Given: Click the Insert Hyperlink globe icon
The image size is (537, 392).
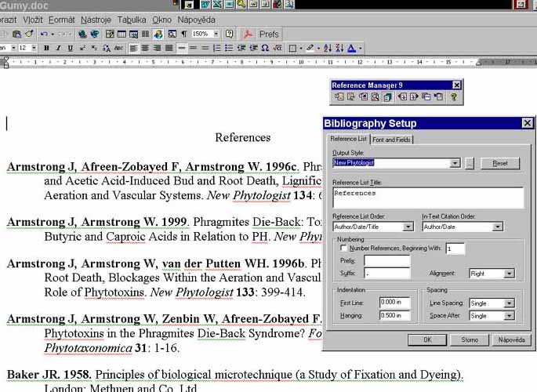Looking at the screenshot, I should click(x=82, y=34).
